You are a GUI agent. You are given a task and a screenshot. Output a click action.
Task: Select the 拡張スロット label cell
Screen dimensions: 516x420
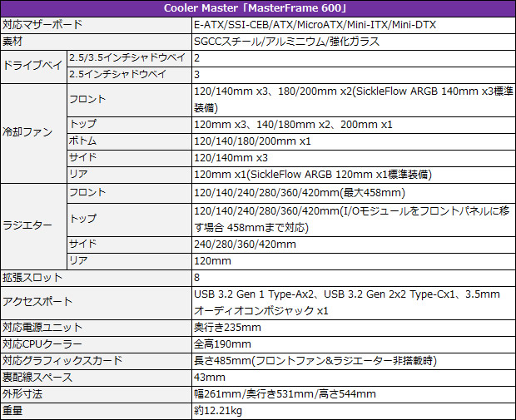tap(96, 279)
